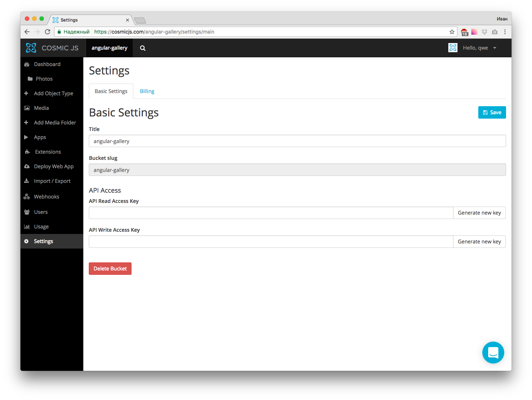The height and width of the screenshot is (400, 532).
Task: Click the Usage bar chart icon
Action: [x=27, y=227]
